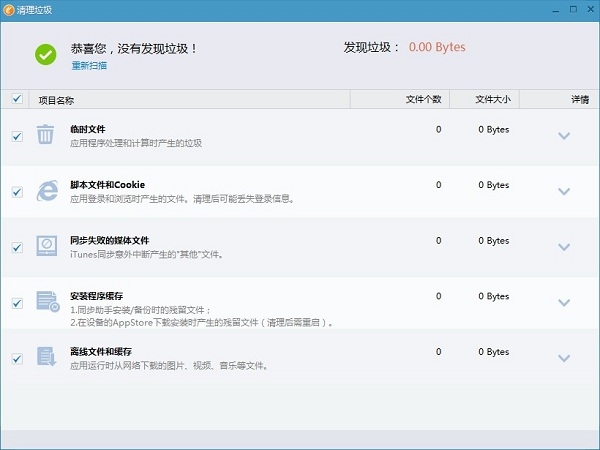This screenshot has height=450, width=600.
Task: Click the IE icon for 脚本文件和Cookie
Action: pyautogui.click(x=47, y=191)
